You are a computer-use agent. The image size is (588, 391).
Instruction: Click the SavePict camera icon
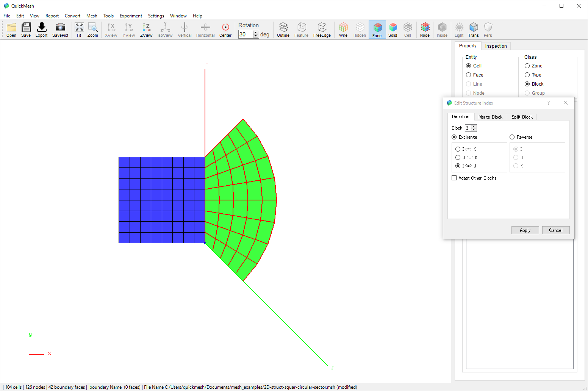click(60, 30)
